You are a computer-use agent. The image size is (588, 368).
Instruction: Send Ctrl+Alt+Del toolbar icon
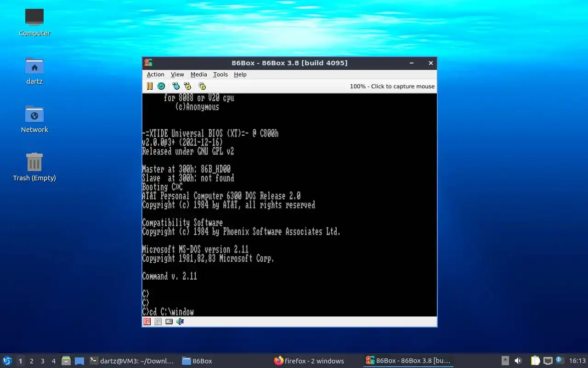coord(176,86)
